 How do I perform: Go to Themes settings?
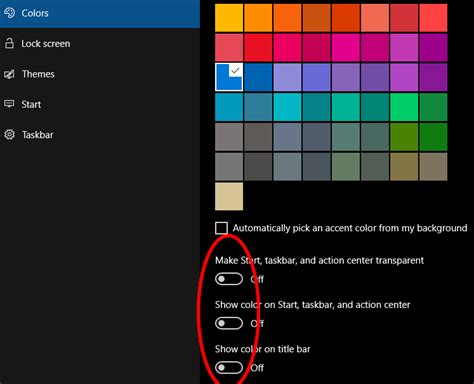coord(100,74)
